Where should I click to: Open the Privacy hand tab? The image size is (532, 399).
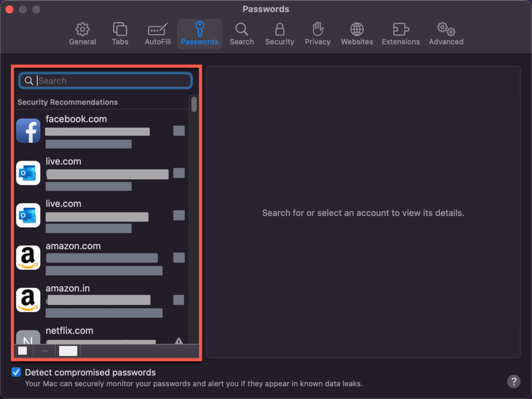(x=317, y=34)
